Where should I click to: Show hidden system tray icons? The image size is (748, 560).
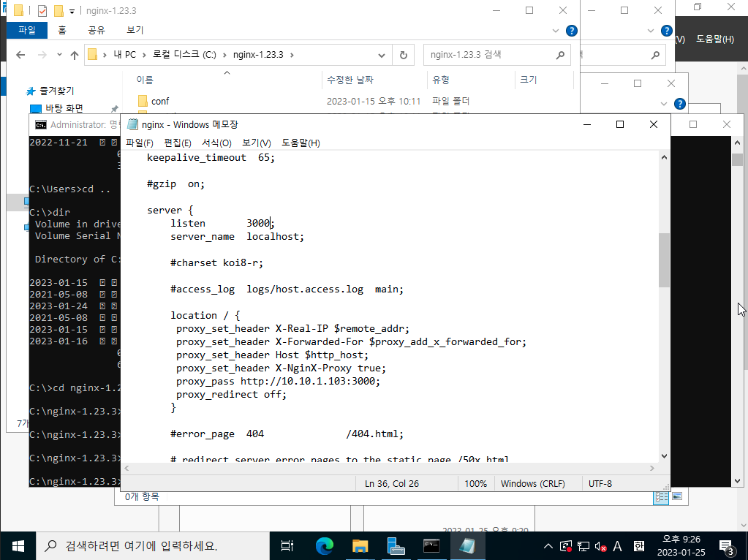coord(548,546)
